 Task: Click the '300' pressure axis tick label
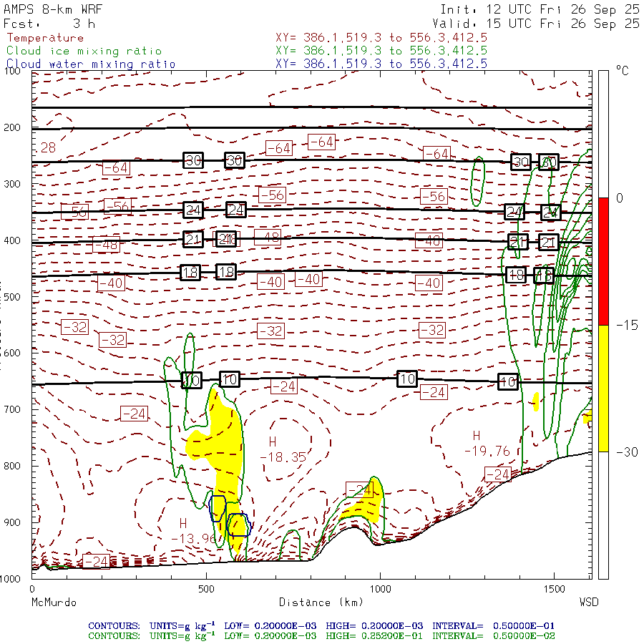pos(12,184)
